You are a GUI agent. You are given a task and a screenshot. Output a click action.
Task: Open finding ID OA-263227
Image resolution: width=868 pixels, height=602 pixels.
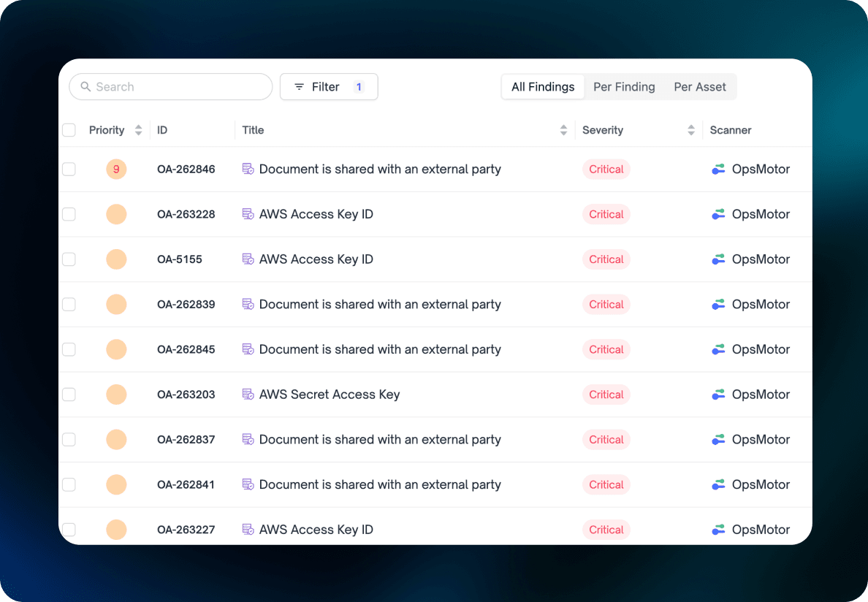pyautogui.click(x=186, y=530)
